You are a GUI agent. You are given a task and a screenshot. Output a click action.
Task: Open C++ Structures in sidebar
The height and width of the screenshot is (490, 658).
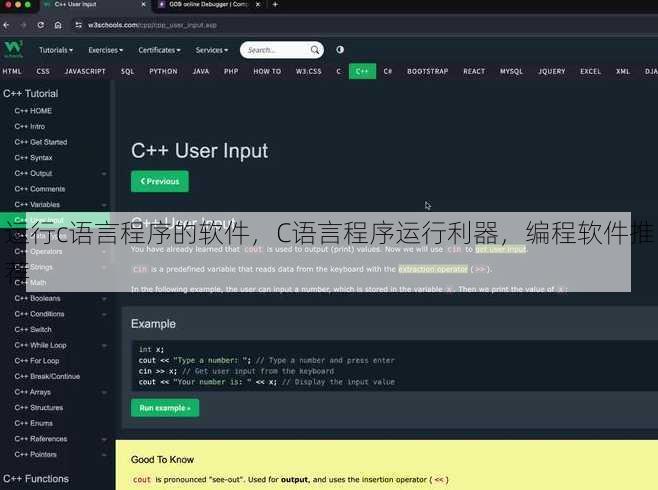[x=39, y=407]
